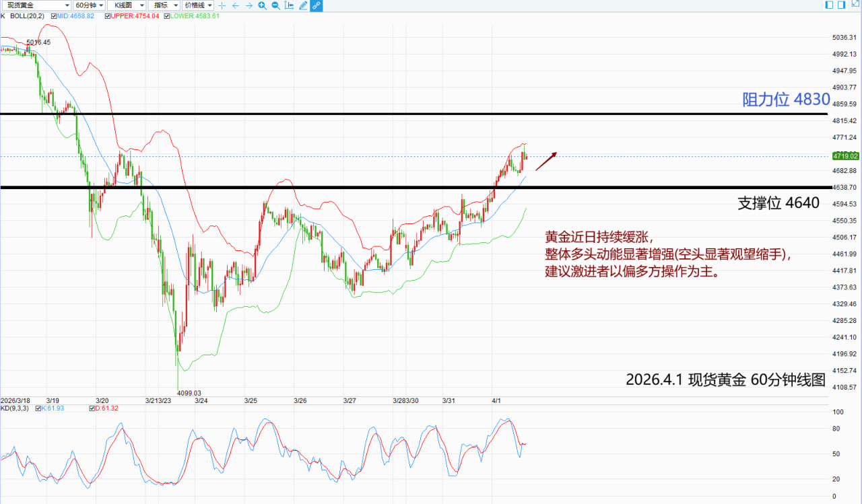862x504 pixels.
Task: Click the 3/31 date on time axis
Action: pyautogui.click(x=449, y=400)
